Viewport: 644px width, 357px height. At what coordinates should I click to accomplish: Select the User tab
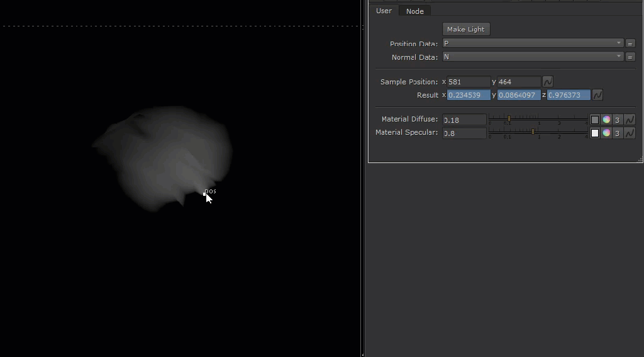(384, 11)
